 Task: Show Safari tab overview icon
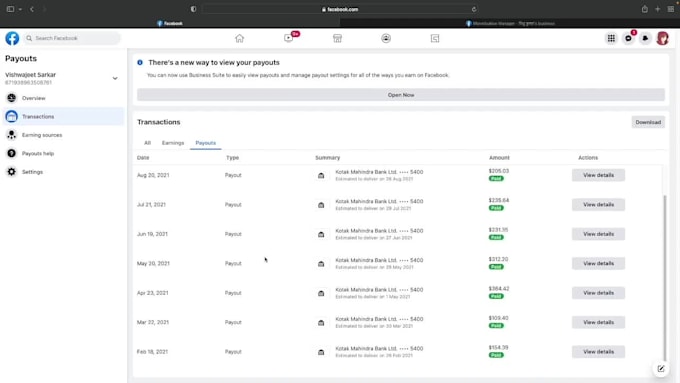[670, 9]
